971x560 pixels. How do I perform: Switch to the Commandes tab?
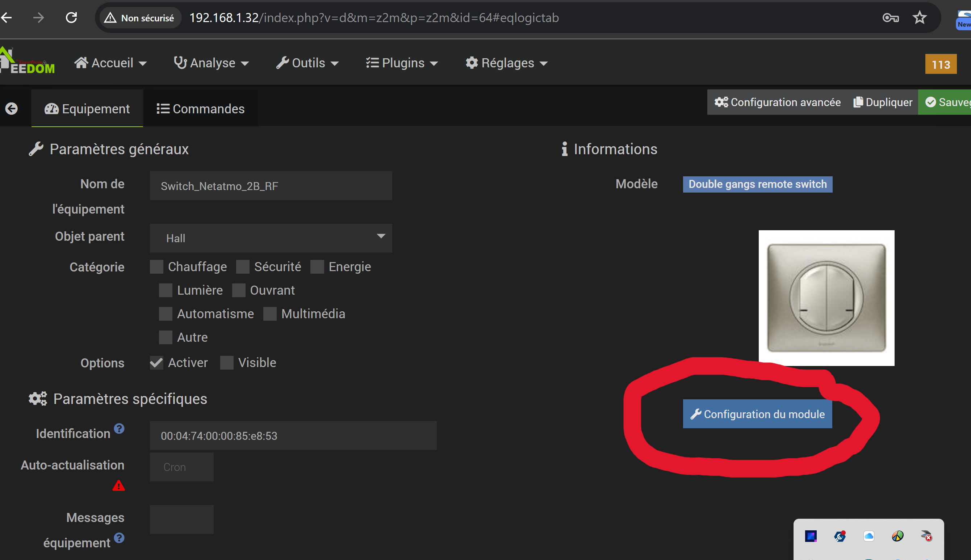click(x=200, y=109)
